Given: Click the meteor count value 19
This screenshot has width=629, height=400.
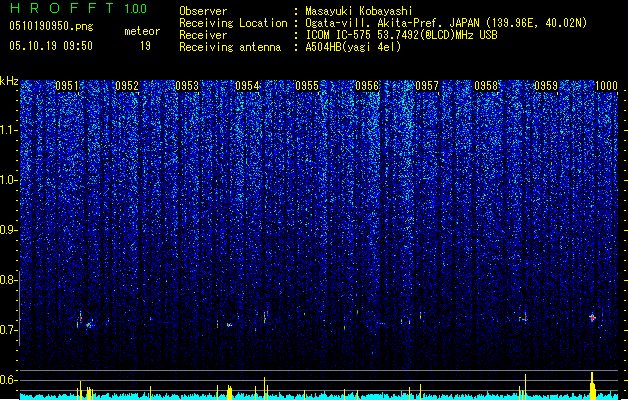Looking at the screenshot, I should (x=145, y=46).
